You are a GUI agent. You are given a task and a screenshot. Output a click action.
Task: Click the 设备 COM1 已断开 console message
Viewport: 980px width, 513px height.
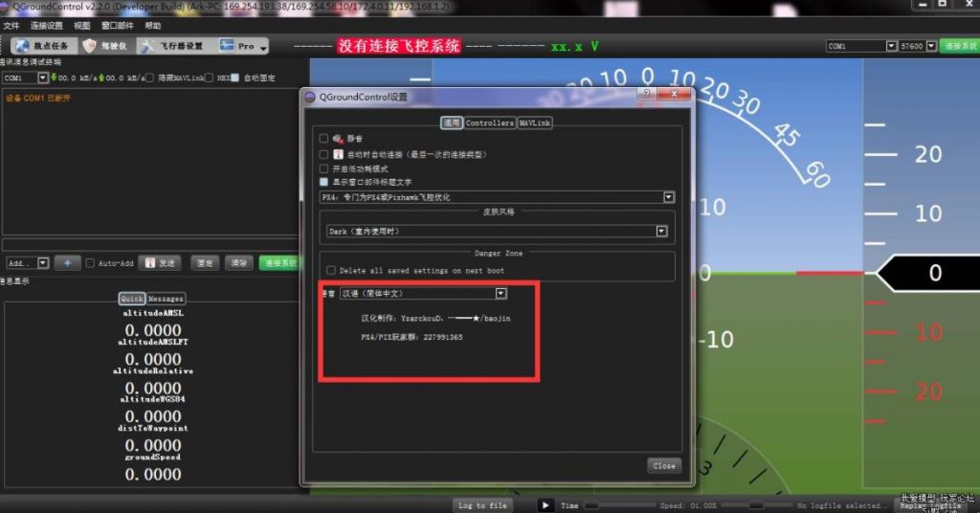point(38,98)
